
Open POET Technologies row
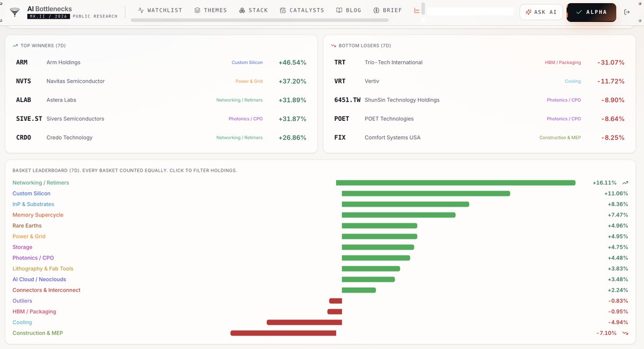point(479,119)
